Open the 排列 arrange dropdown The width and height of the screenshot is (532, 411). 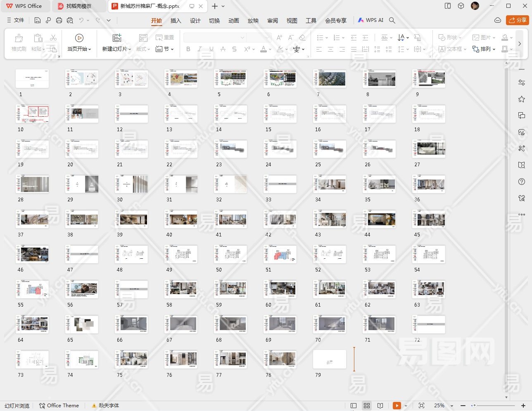tap(484, 49)
